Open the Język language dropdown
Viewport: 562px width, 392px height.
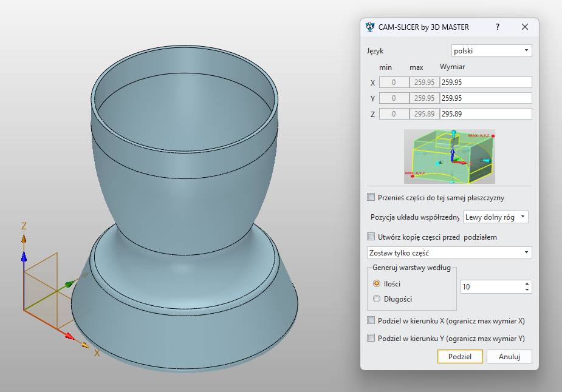[492, 51]
